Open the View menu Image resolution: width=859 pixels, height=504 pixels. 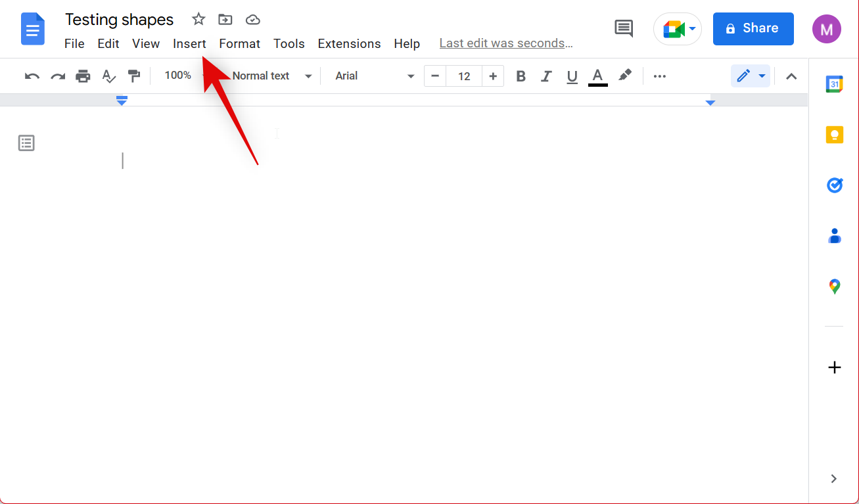point(146,44)
